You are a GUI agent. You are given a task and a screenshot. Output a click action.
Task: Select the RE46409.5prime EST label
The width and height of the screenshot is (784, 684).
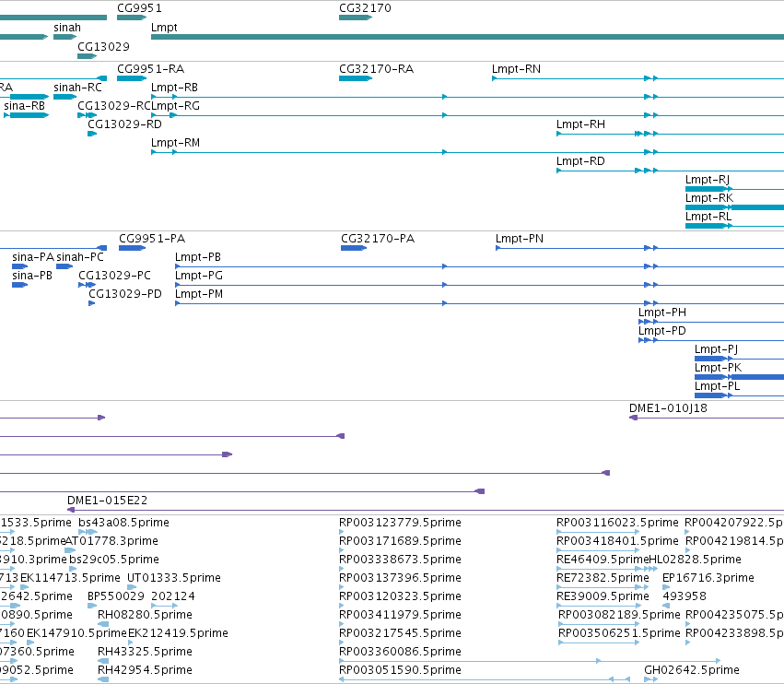[x=603, y=560]
